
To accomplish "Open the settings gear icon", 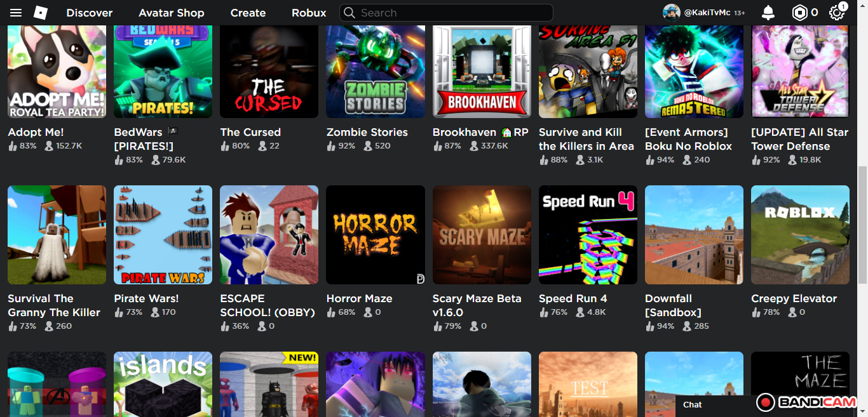I will pyautogui.click(x=837, y=13).
